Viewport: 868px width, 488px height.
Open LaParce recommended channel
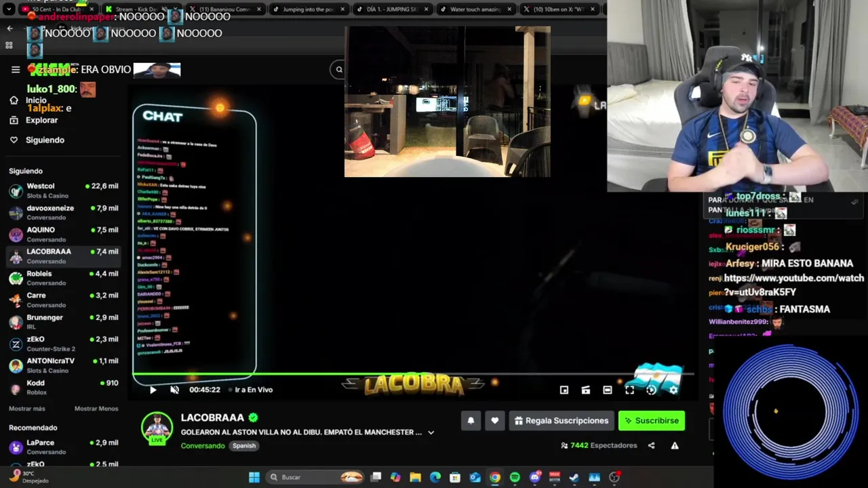point(64,447)
